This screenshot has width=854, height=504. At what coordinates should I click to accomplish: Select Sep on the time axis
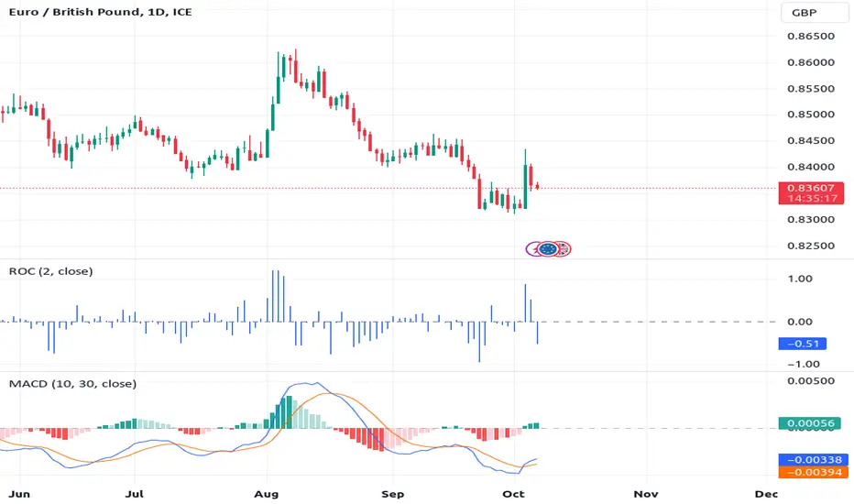tap(393, 494)
